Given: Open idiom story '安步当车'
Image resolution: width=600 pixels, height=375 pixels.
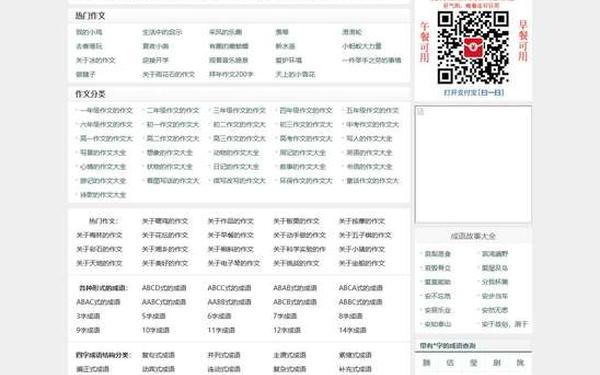Looking at the screenshot, I should 495,296.
